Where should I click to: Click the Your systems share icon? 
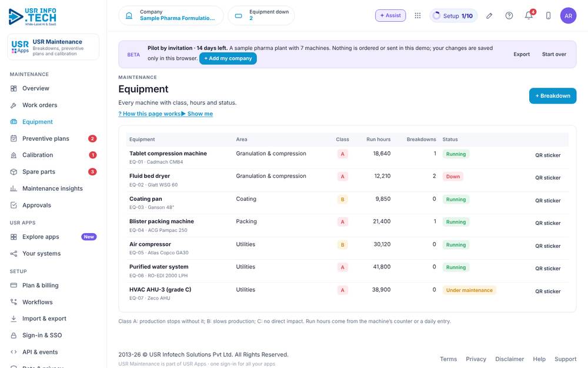[x=14, y=253]
